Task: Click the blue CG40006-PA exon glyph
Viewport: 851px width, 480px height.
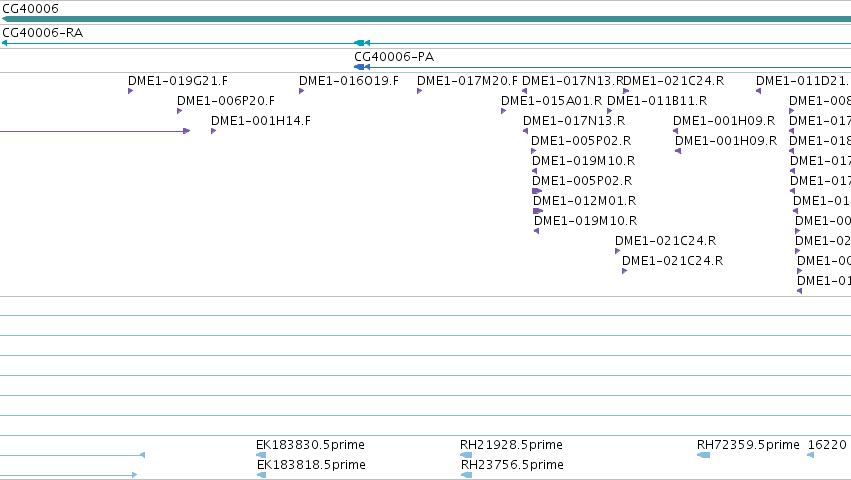Action: click(359, 67)
